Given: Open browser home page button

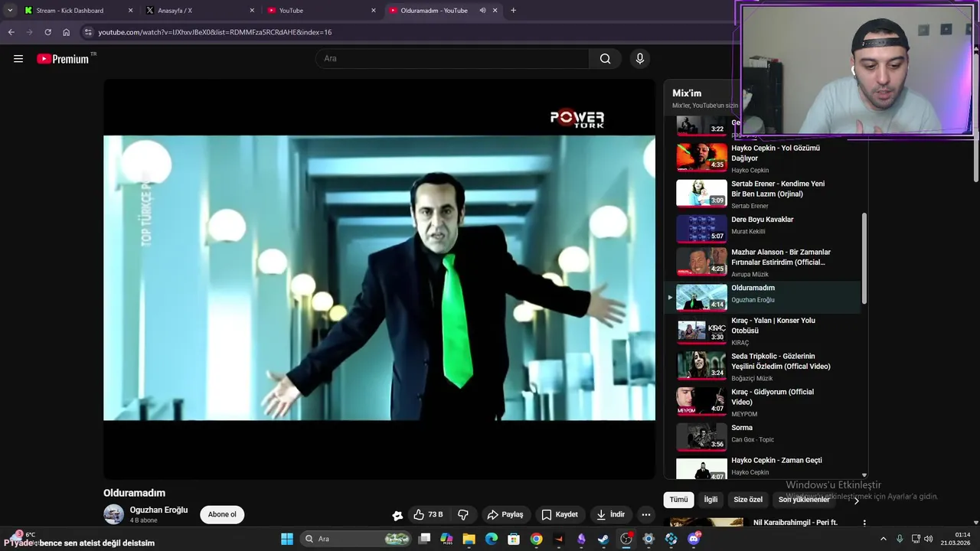Looking at the screenshot, I should (x=66, y=32).
